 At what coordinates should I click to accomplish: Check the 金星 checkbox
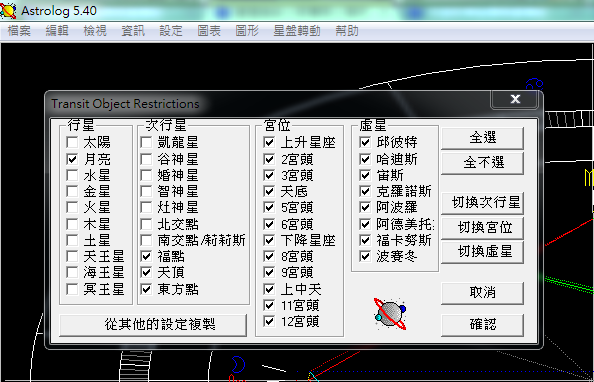(72, 191)
